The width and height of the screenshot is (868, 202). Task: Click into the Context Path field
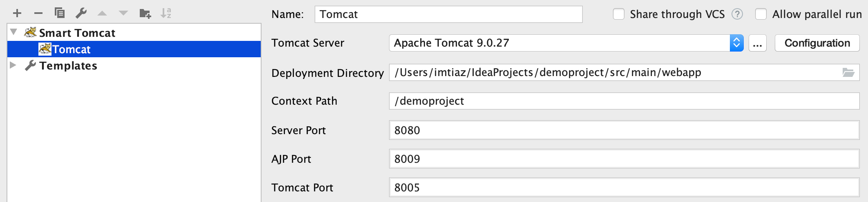(x=624, y=101)
